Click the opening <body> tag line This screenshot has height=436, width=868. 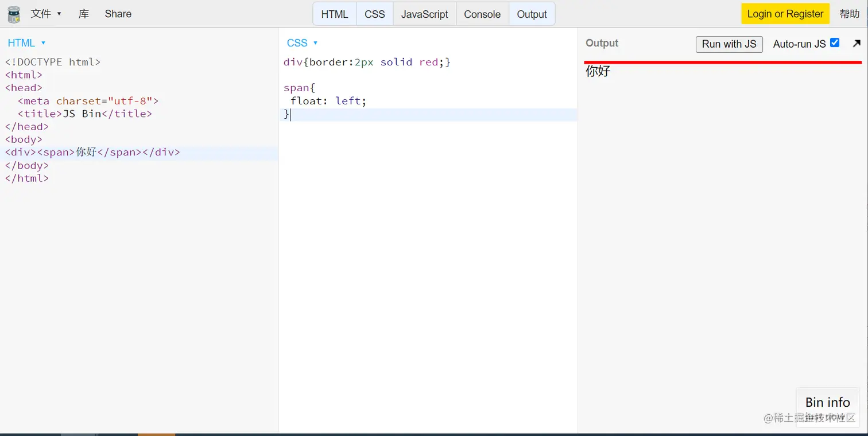click(x=24, y=139)
